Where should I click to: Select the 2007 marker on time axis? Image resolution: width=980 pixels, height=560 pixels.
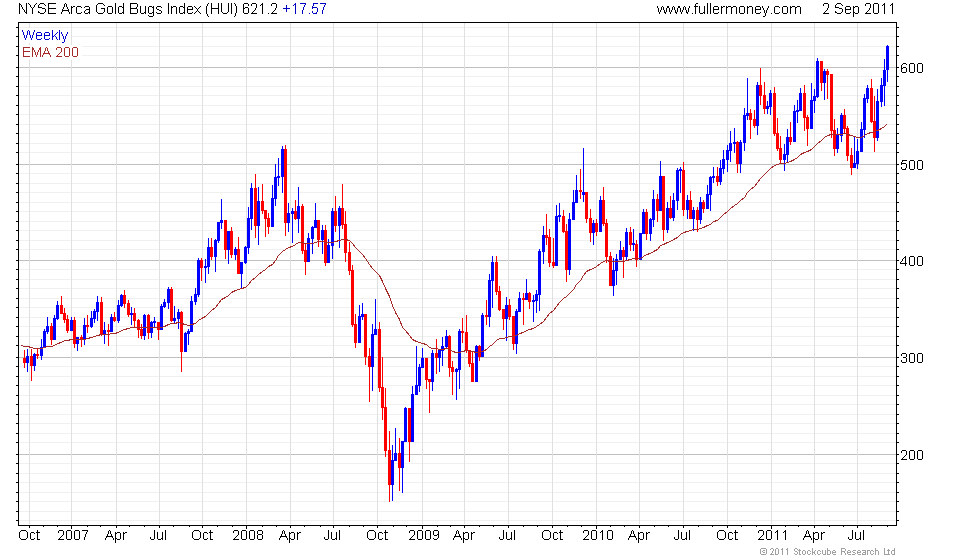(72, 536)
